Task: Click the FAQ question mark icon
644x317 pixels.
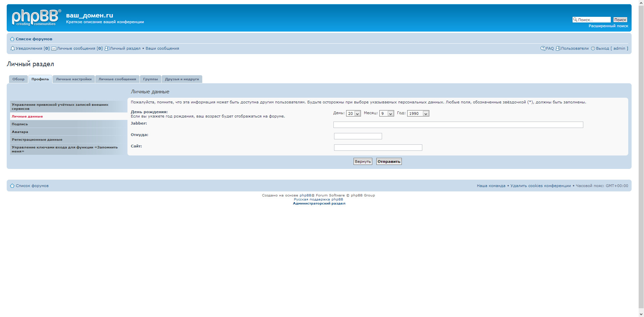Action: pos(543,49)
